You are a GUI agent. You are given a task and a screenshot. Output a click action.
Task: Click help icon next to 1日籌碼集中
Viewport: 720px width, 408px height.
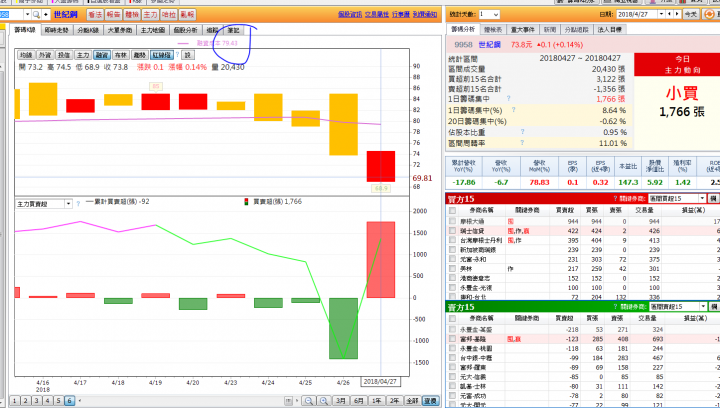pyautogui.click(x=508, y=98)
